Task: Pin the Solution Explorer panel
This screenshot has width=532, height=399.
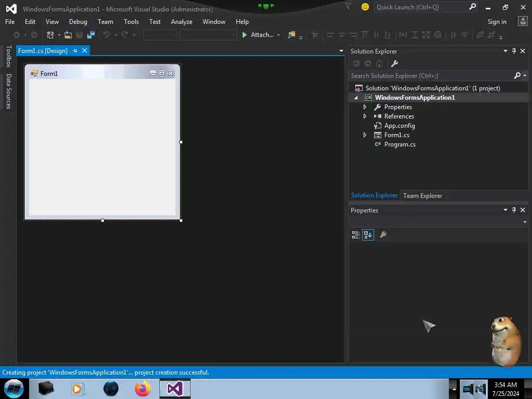Action: (514, 51)
